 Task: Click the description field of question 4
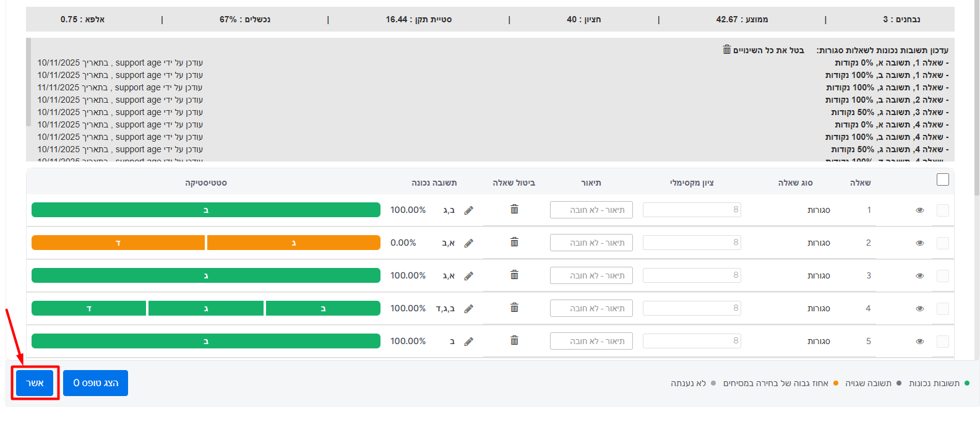coord(591,308)
